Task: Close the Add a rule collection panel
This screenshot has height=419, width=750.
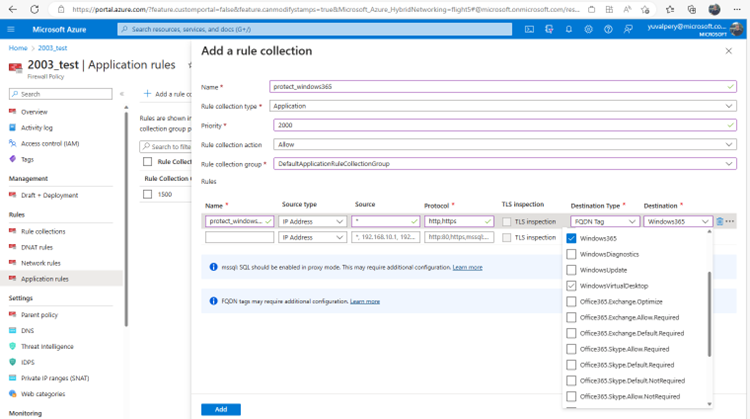Action: [x=728, y=51]
